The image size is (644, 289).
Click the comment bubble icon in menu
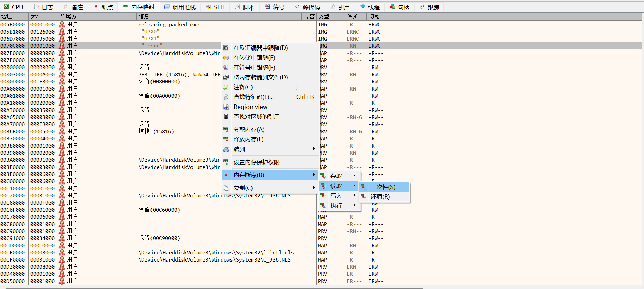click(x=226, y=88)
